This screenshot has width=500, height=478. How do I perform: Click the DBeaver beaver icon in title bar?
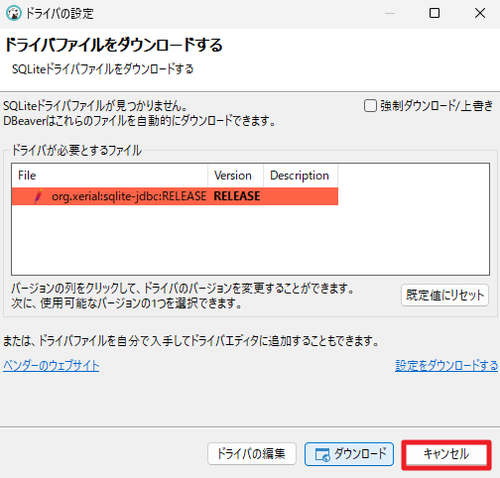click(x=14, y=13)
